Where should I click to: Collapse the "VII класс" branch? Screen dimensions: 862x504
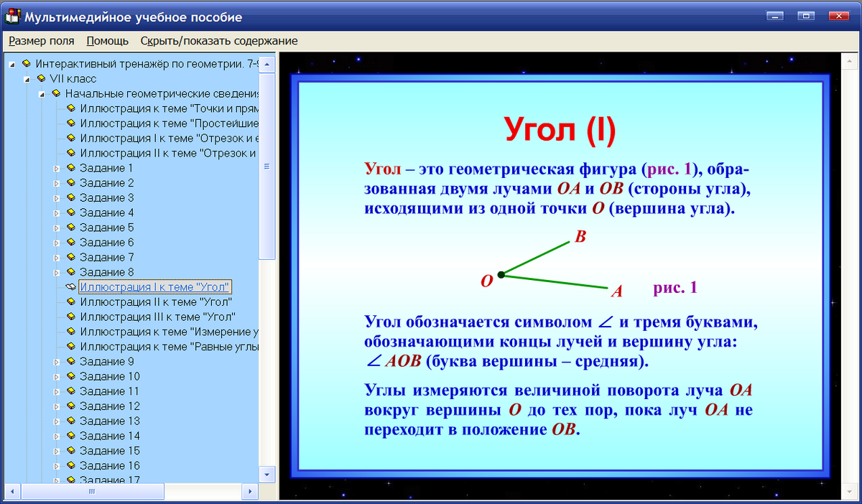[27, 78]
